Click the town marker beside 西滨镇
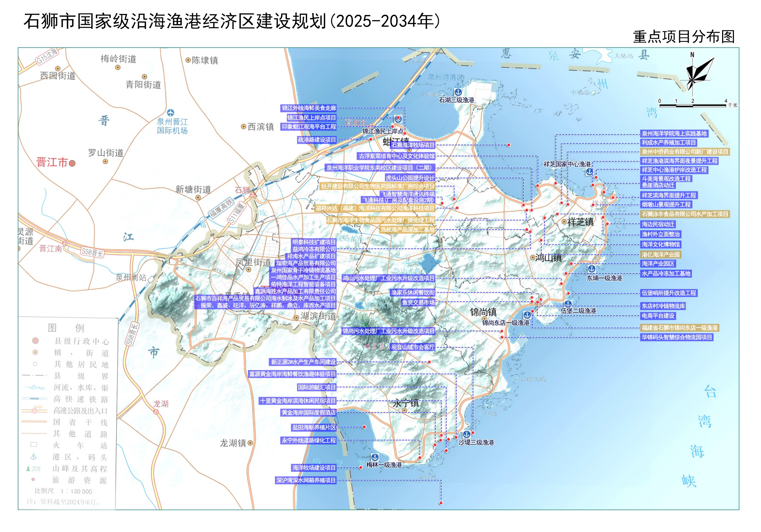This screenshot has height=532, width=761. click(244, 126)
